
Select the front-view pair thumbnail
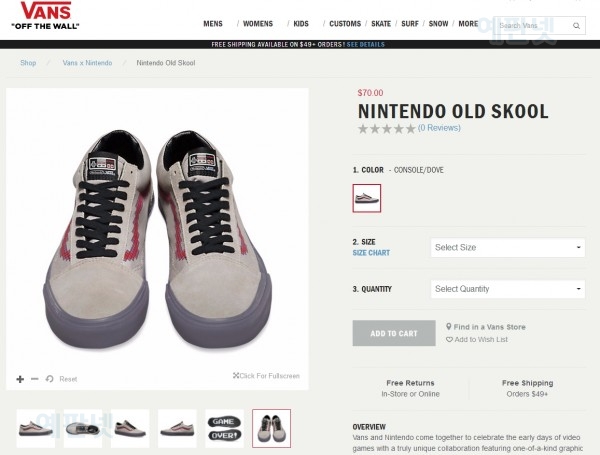(x=271, y=428)
